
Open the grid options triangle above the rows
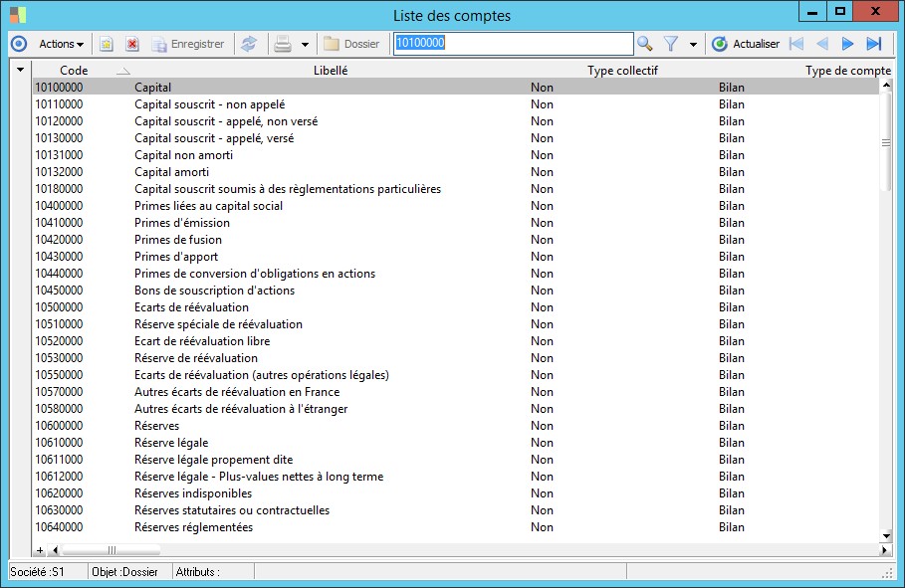(x=20, y=70)
